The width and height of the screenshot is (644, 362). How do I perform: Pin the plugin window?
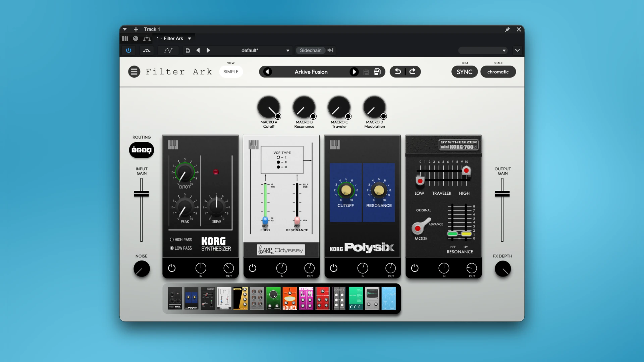point(507,29)
